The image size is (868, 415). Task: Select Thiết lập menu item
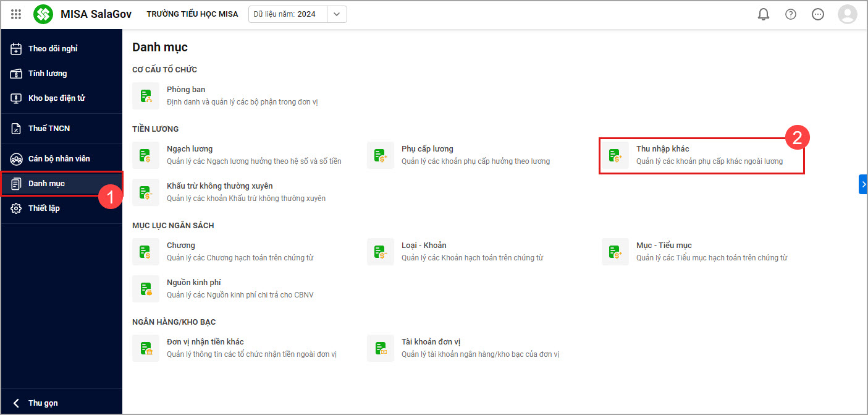(x=44, y=208)
